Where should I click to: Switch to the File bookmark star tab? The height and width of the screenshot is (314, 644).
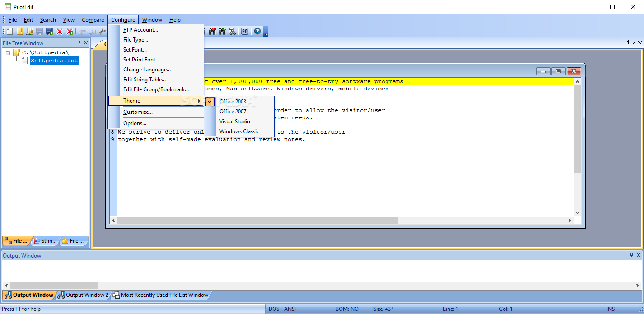[x=74, y=241]
